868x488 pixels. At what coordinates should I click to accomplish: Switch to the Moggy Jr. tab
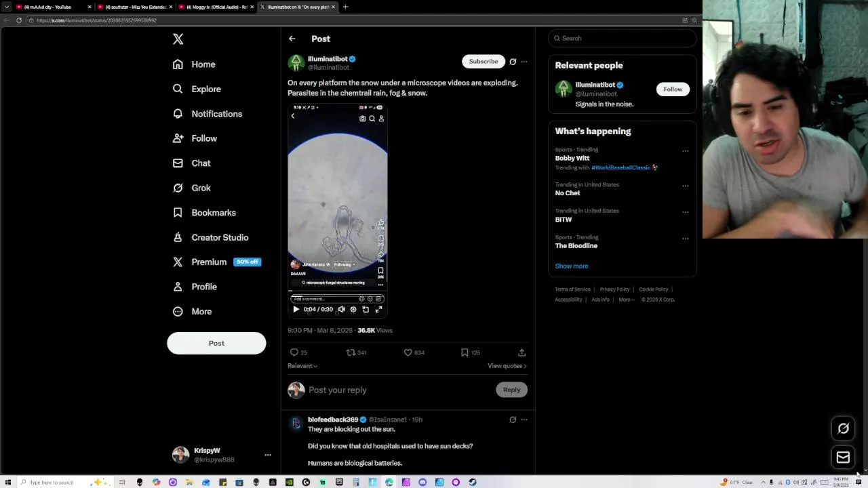coord(216,7)
